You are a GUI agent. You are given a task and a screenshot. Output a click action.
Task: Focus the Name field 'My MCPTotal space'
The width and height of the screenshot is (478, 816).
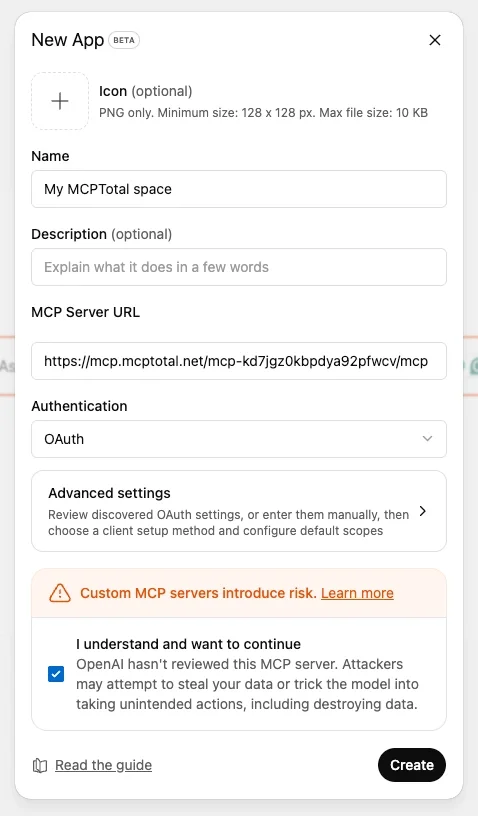click(x=239, y=189)
